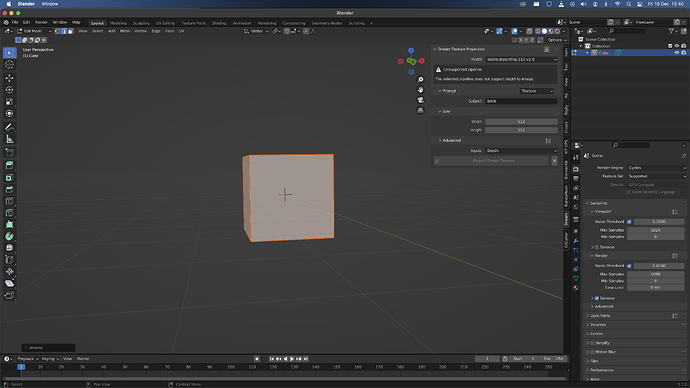Select the Edge Slide tool
Image resolution: width=690 pixels, height=388 pixels.
click(x=9, y=260)
